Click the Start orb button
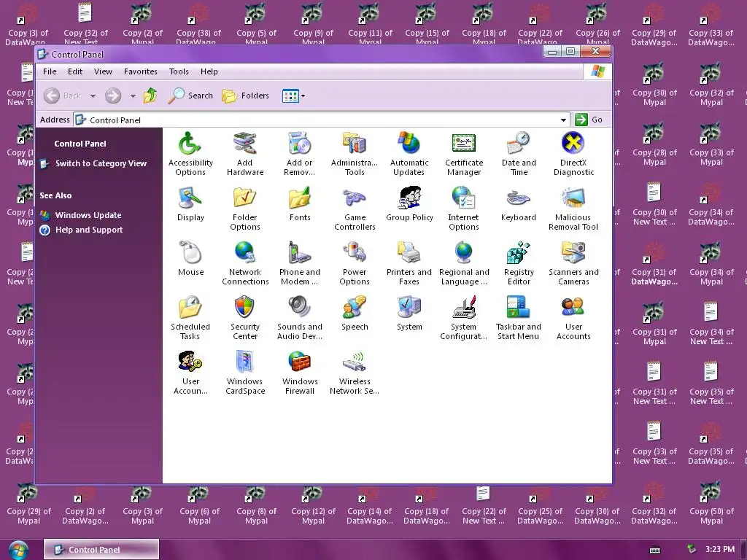The height and width of the screenshot is (560, 747). point(18,550)
